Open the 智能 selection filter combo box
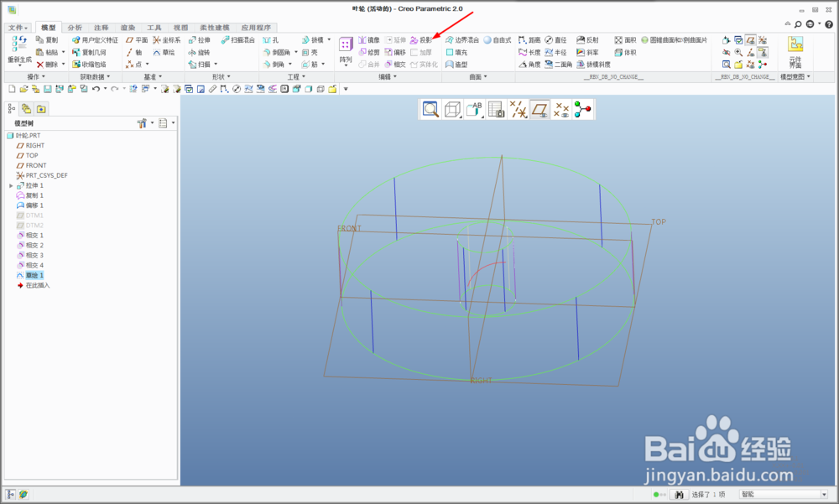 (x=784, y=495)
